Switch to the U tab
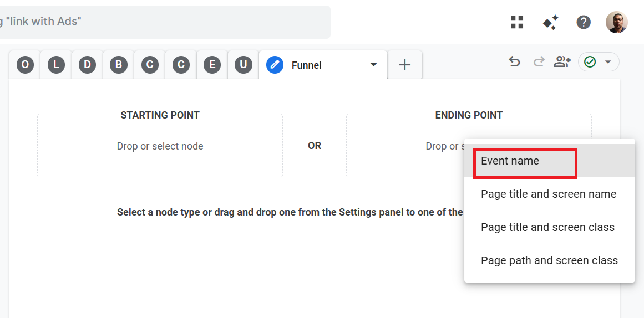 point(243,65)
